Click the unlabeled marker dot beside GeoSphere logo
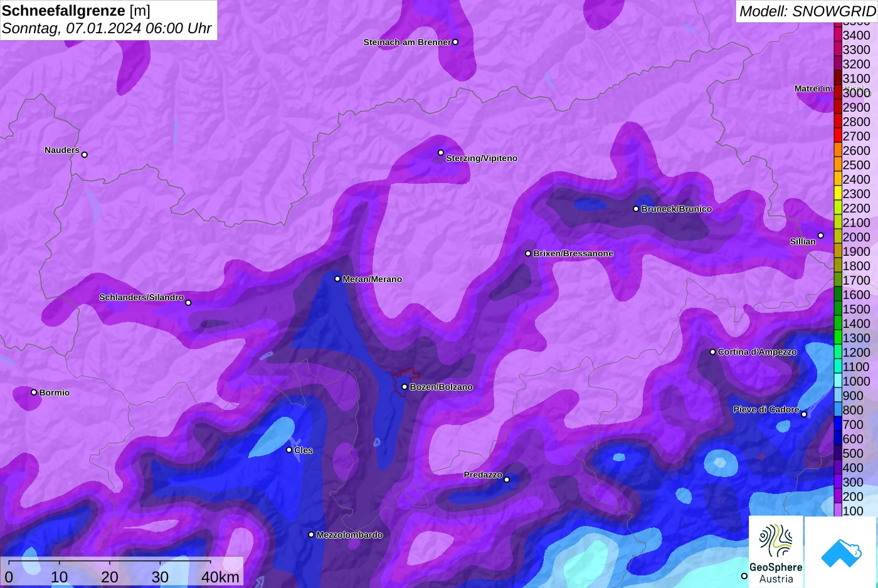 [744, 576]
